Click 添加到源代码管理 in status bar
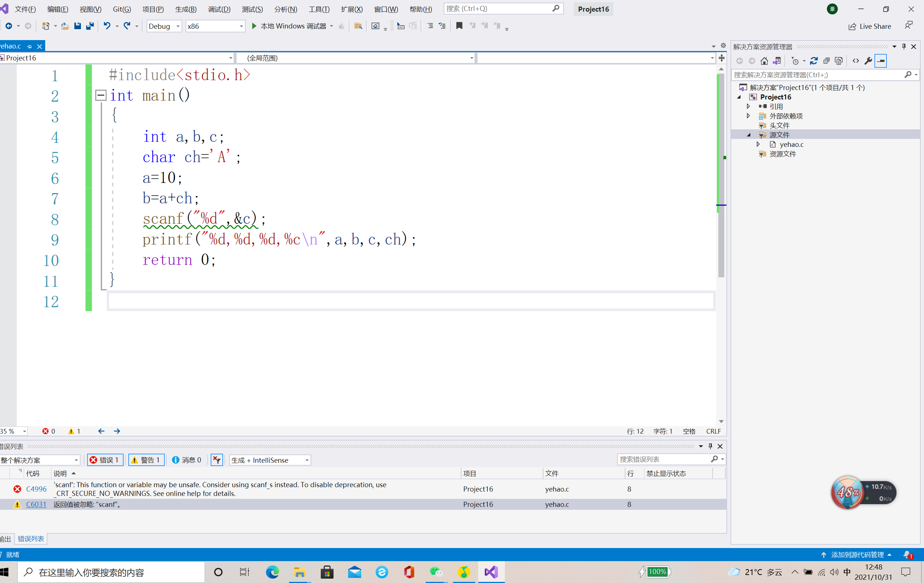Image resolution: width=924 pixels, height=583 pixels. 857,555
